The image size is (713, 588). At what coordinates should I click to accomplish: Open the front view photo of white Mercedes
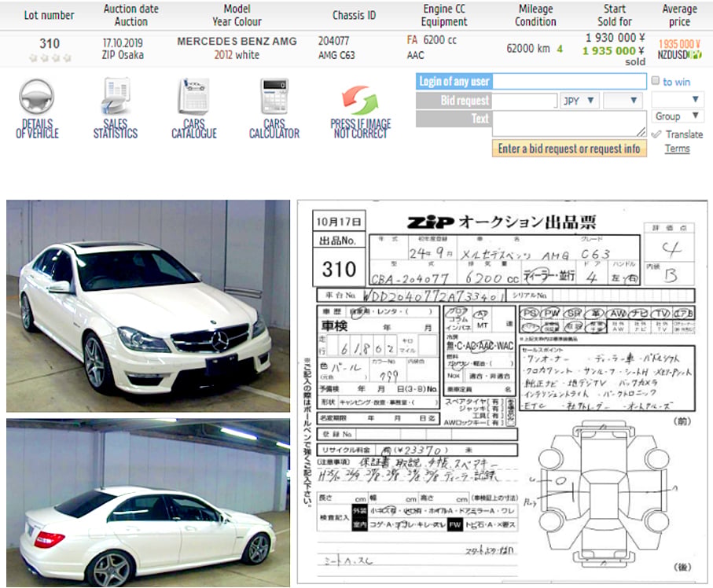(149, 306)
